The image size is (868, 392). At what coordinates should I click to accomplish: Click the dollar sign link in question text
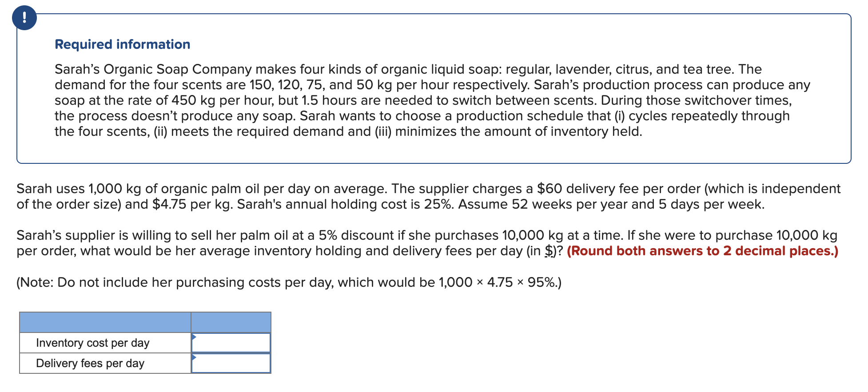tap(549, 251)
